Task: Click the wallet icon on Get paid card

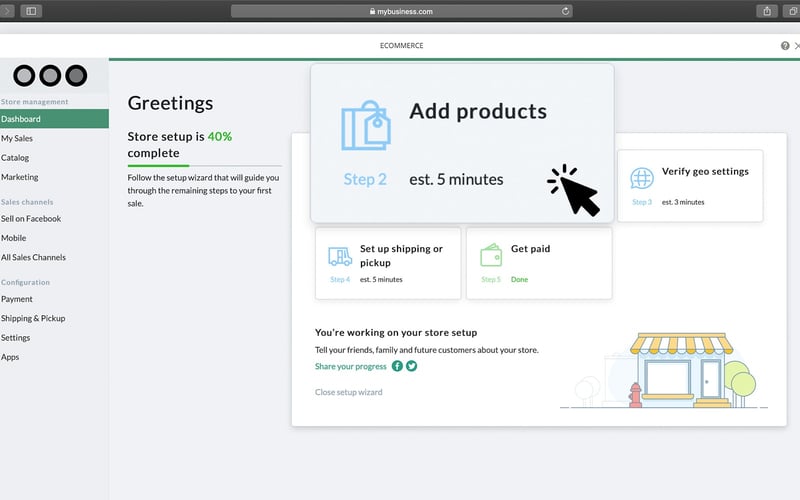Action: tap(491, 255)
